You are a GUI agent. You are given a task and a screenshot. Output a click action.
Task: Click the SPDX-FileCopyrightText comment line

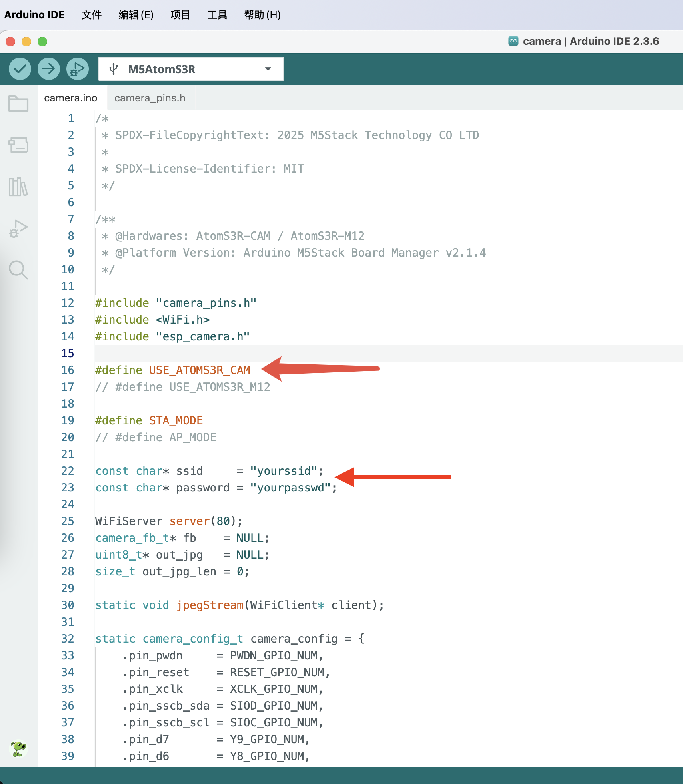tap(290, 135)
